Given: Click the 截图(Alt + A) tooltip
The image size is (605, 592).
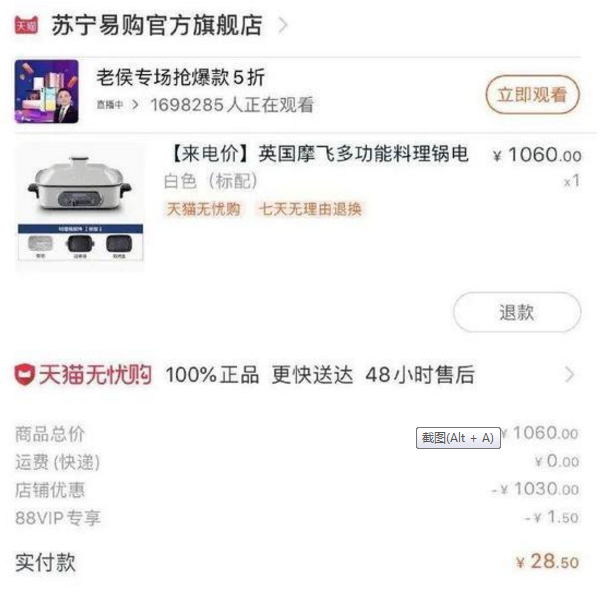Looking at the screenshot, I should 458,438.
